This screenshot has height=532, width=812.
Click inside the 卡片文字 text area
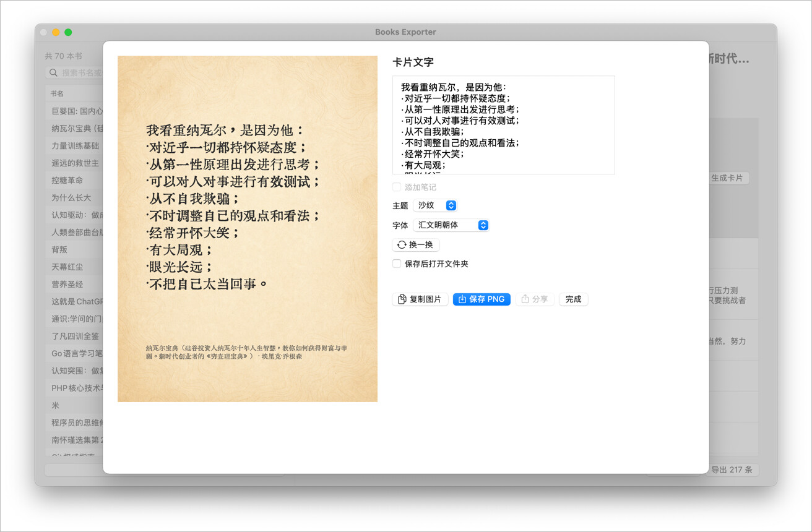(504, 125)
